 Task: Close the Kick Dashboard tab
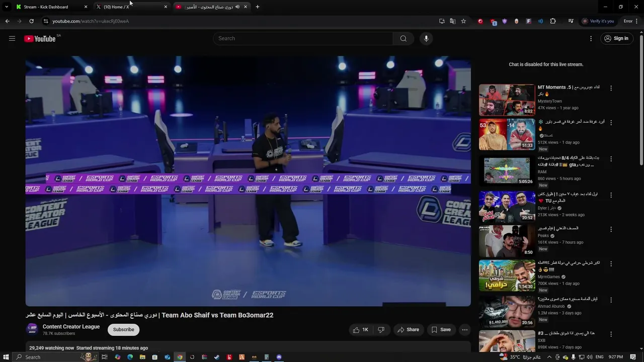[x=86, y=7]
